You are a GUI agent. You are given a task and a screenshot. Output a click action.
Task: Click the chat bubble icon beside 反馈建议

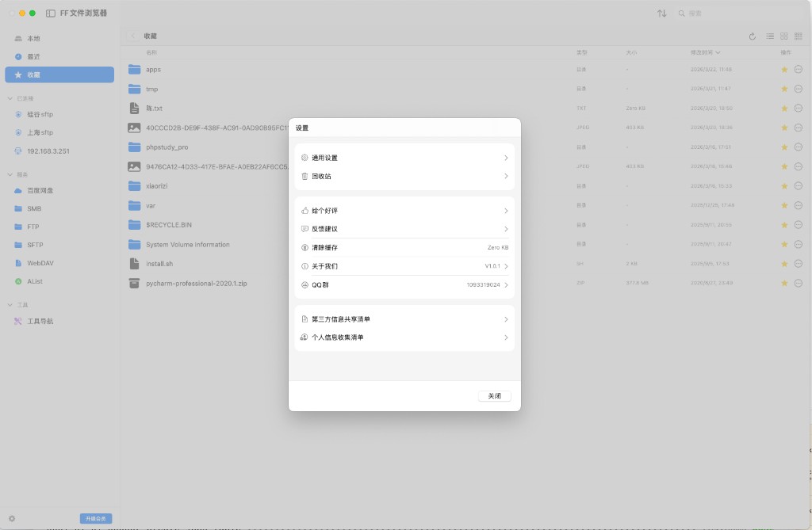pos(304,229)
